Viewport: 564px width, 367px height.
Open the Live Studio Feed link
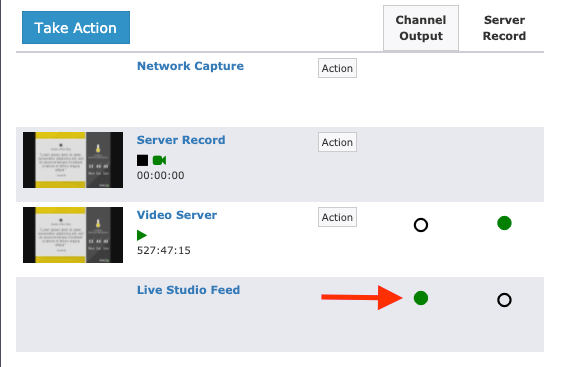[x=188, y=290]
